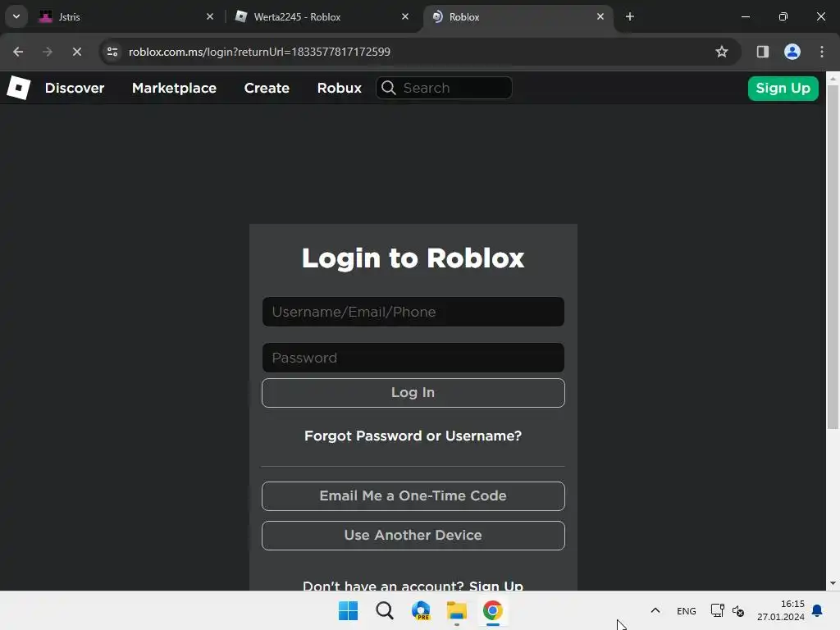Viewport: 840px width, 630px height.
Task: Click the browser address bar URL
Action: pyautogui.click(x=259, y=52)
